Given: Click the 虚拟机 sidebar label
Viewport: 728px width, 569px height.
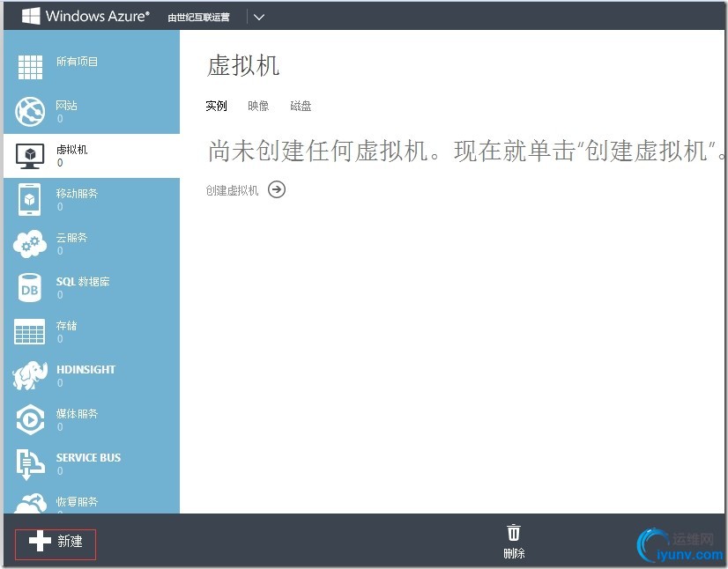Looking at the screenshot, I should coord(72,150).
